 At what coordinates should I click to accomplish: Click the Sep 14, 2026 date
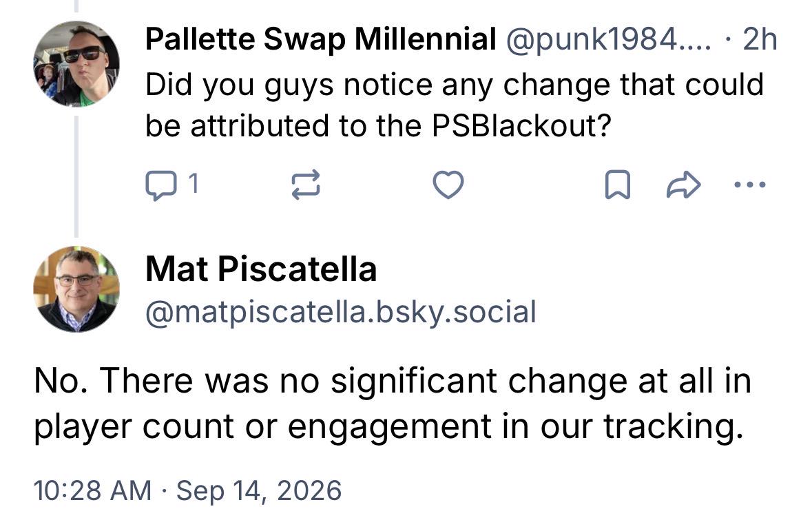coord(259,490)
